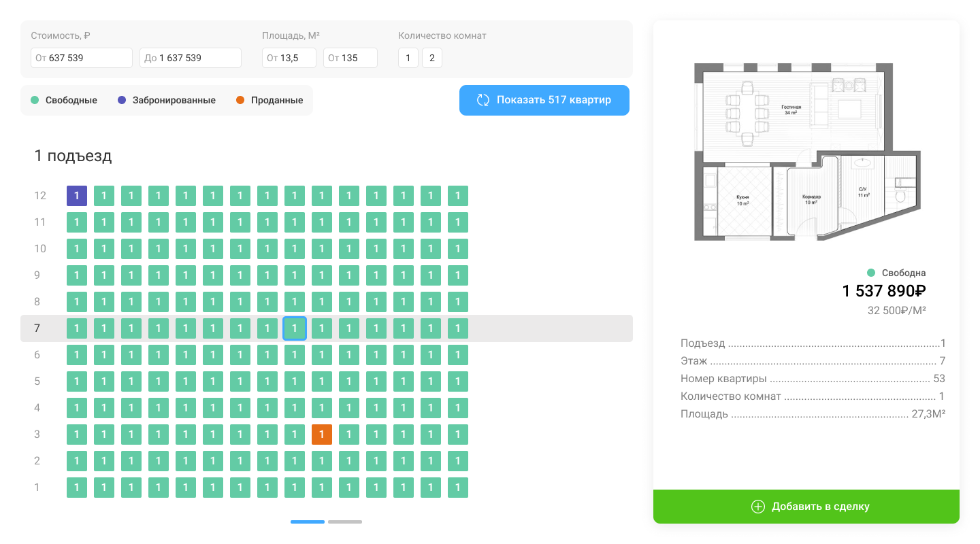This screenshot has height=544, width=980.
Task: Click the refresh icon in show button
Action: [x=483, y=100]
